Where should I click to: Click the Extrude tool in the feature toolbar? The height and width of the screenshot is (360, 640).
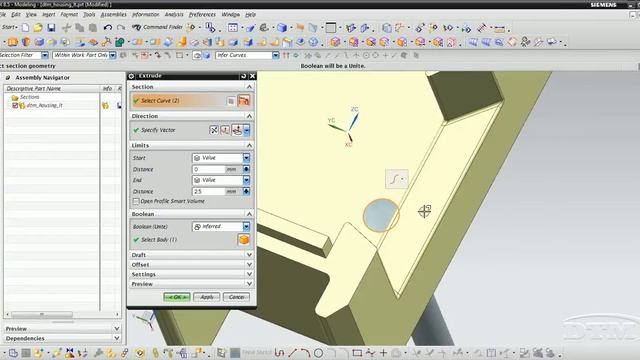[13, 42]
